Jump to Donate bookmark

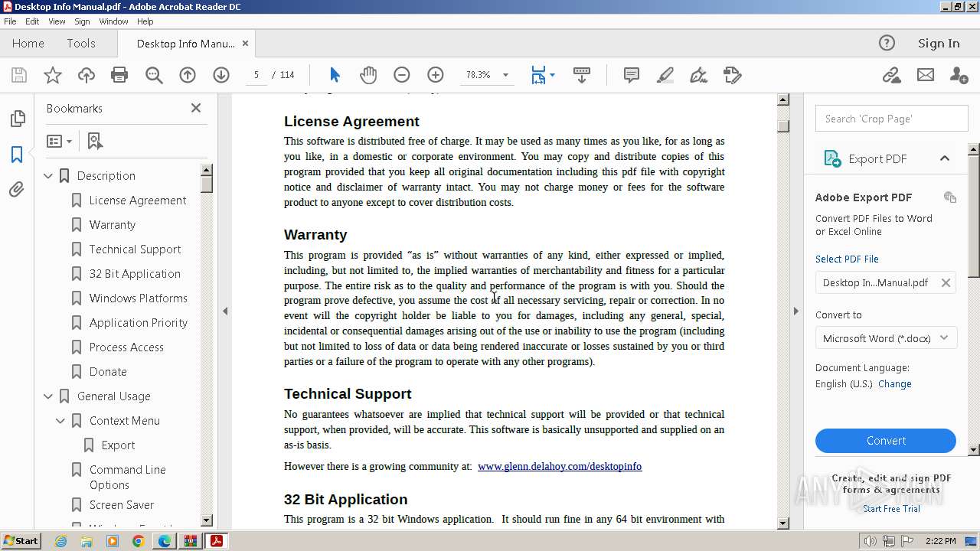pyautogui.click(x=108, y=372)
